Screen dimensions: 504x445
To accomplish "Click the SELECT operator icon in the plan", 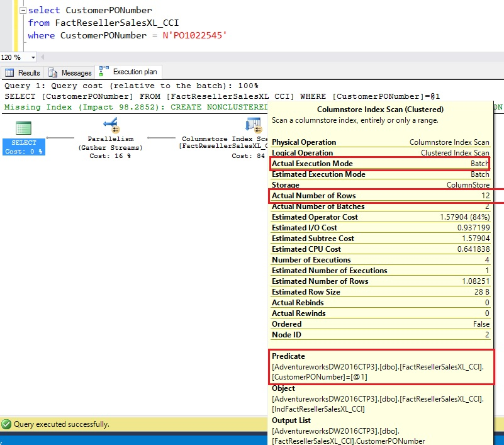I will click(x=24, y=128).
